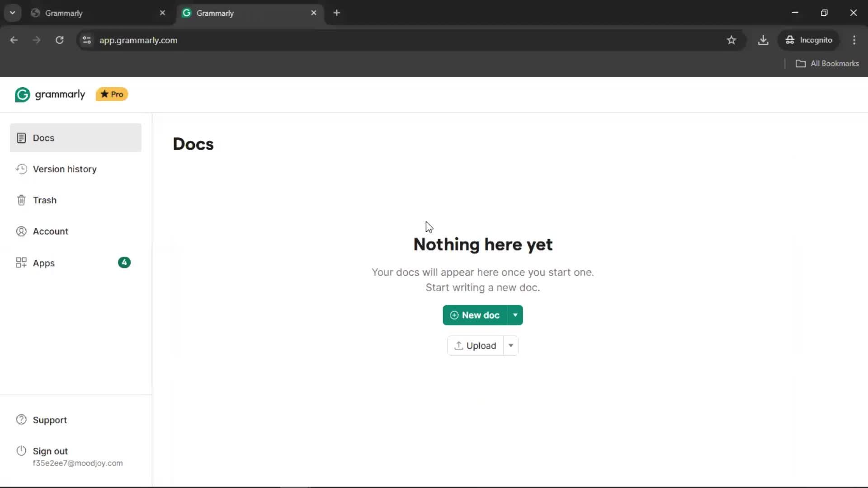Click the address bar URL field
The height and width of the screenshot is (488, 868).
click(x=362, y=40)
